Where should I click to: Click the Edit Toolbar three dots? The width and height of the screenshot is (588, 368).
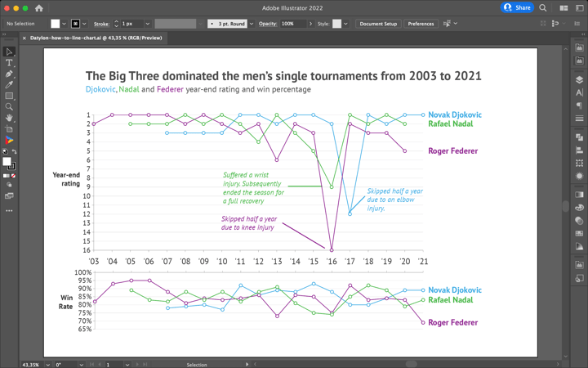9,211
